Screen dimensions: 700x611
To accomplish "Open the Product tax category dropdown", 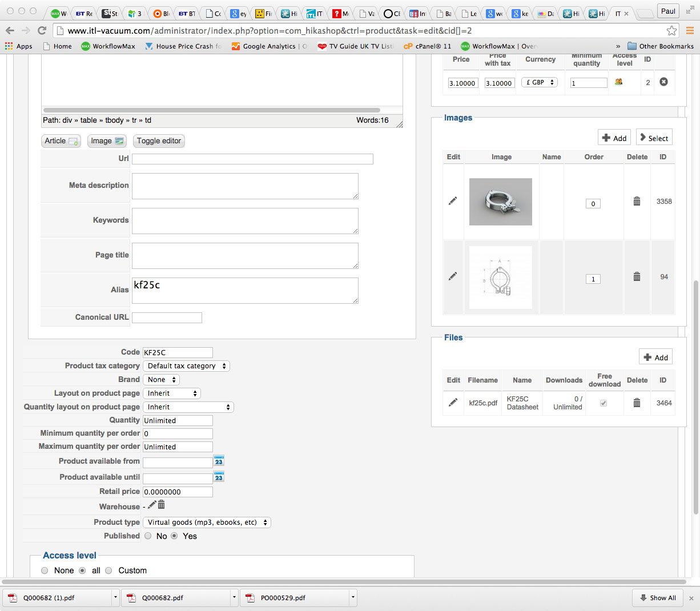I will (186, 366).
